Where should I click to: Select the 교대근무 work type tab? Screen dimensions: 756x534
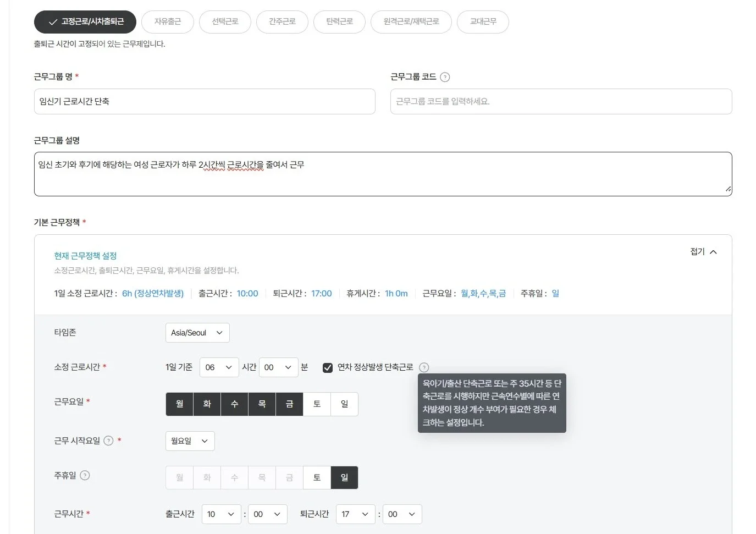(483, 22)
